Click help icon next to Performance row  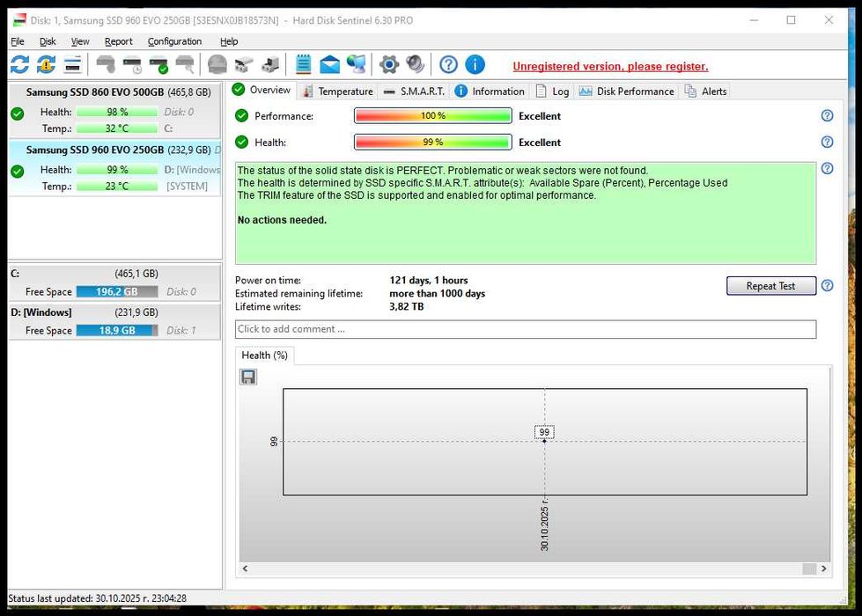(x=827, y=116)
